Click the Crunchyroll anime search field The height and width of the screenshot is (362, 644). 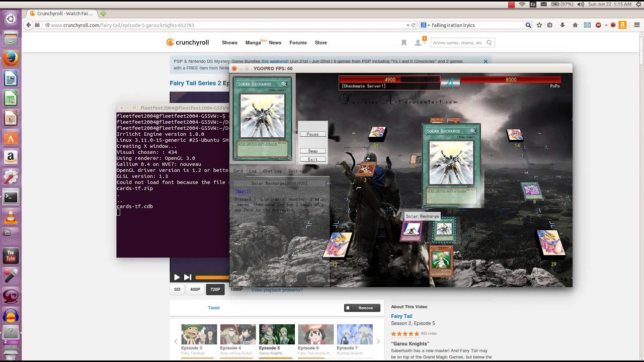(x=457, y=43)
